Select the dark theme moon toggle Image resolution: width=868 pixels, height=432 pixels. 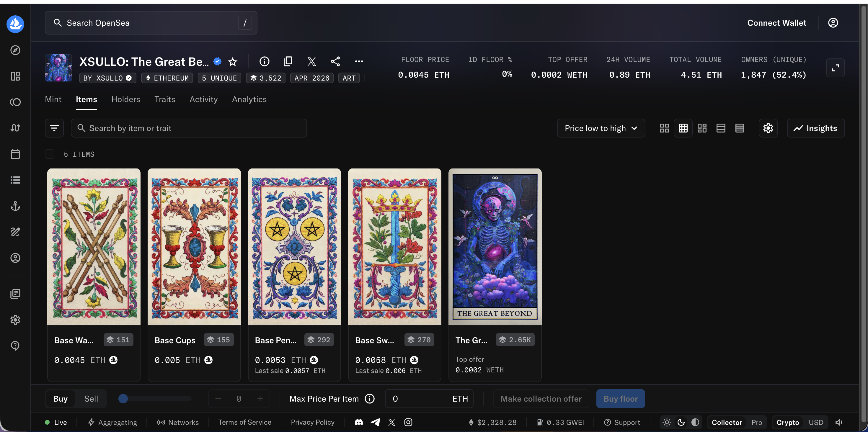[681, 422]
